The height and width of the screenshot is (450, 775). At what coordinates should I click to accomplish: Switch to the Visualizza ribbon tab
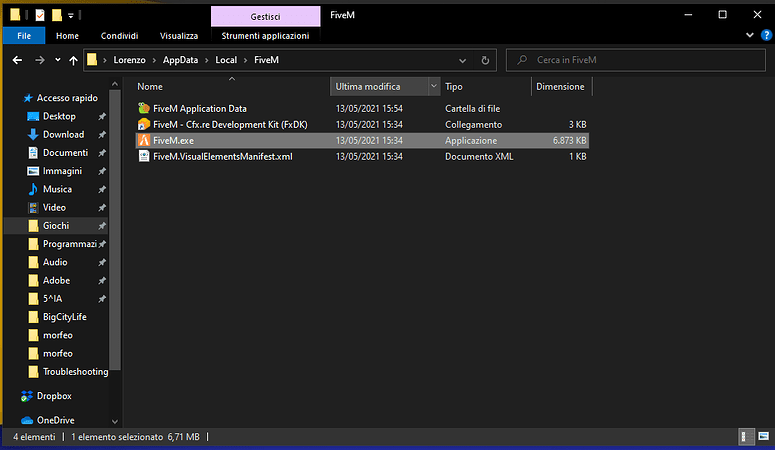pos(179,36)
